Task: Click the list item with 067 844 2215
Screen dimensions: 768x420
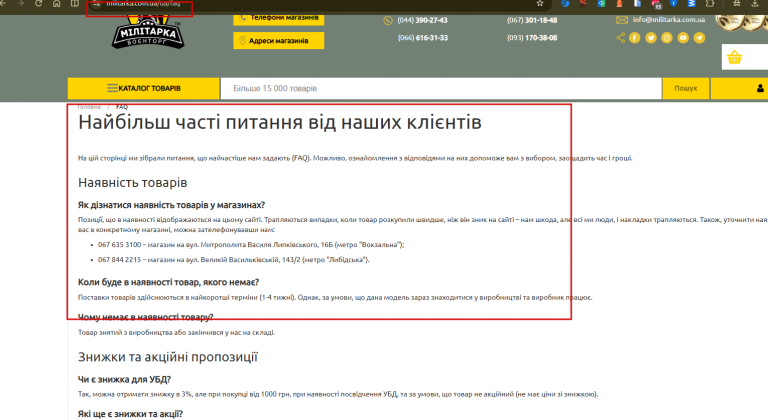Action: click(x=234, y=260)
